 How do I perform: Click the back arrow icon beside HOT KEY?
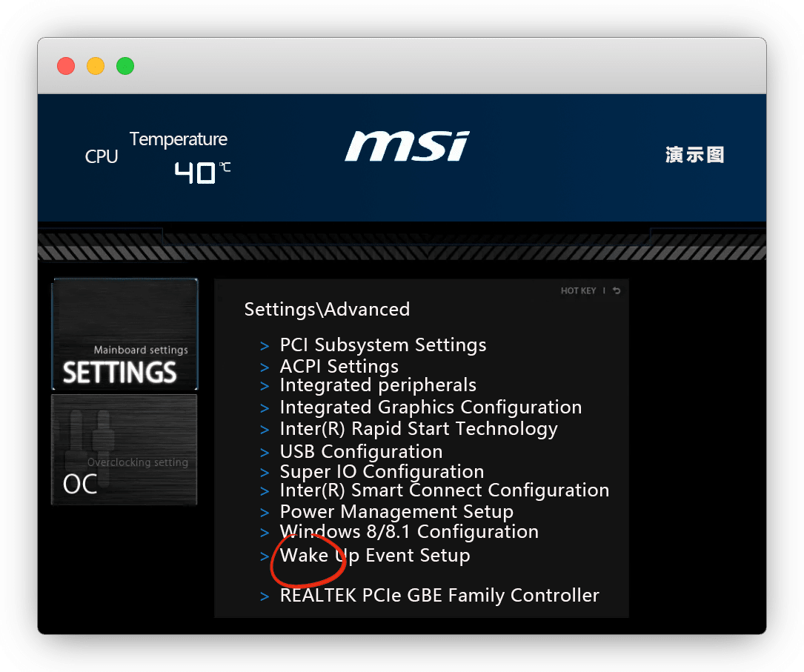pos(617,290)
